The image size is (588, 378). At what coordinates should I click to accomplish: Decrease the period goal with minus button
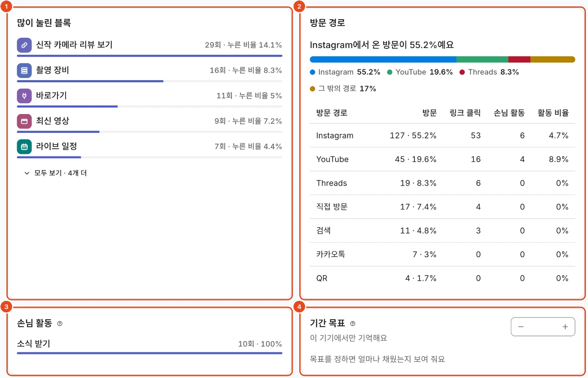tap(521, 327)
